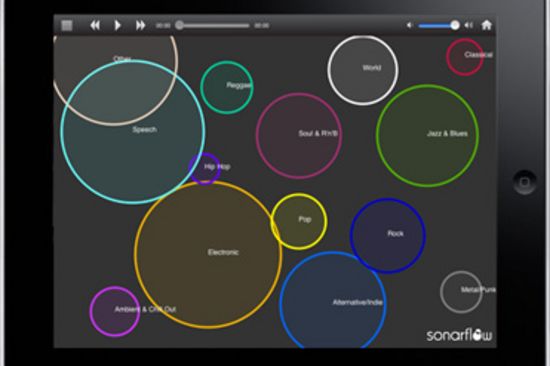Select the Soul & R'n'B bubble
The width and height of the screenshot is (550, 366).
pos(299,135)
